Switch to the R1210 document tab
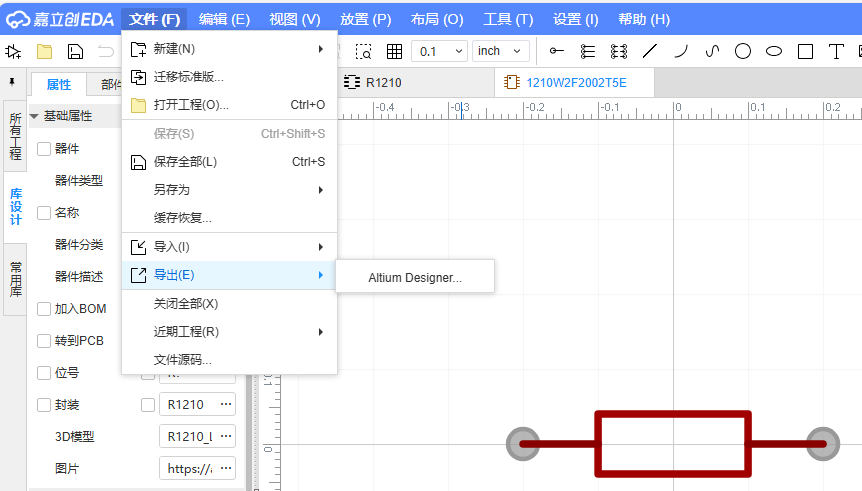862x491 pixels. click(x=415, y=82)
